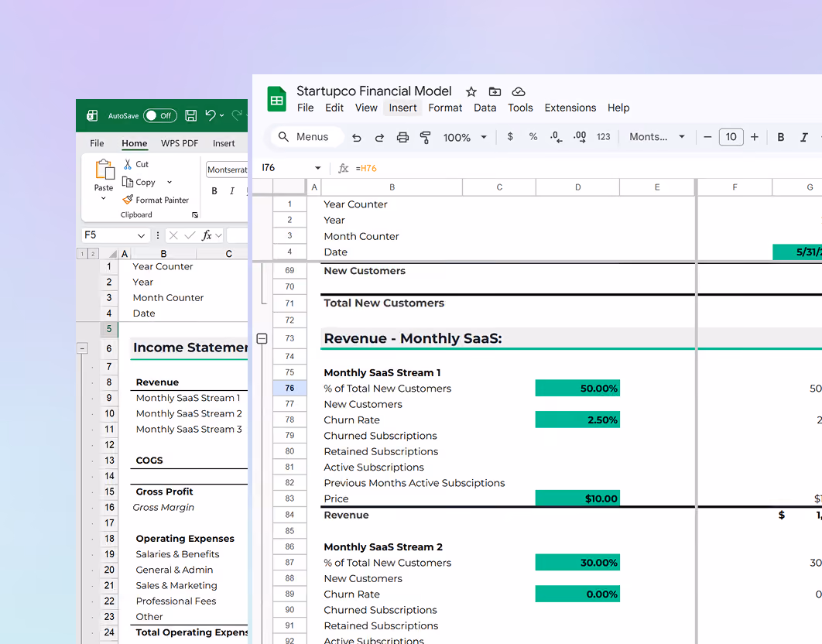The width and height of the screenshot is (822, 644).
Task: Click the Excel undo arrow
Action: [211, 115]
